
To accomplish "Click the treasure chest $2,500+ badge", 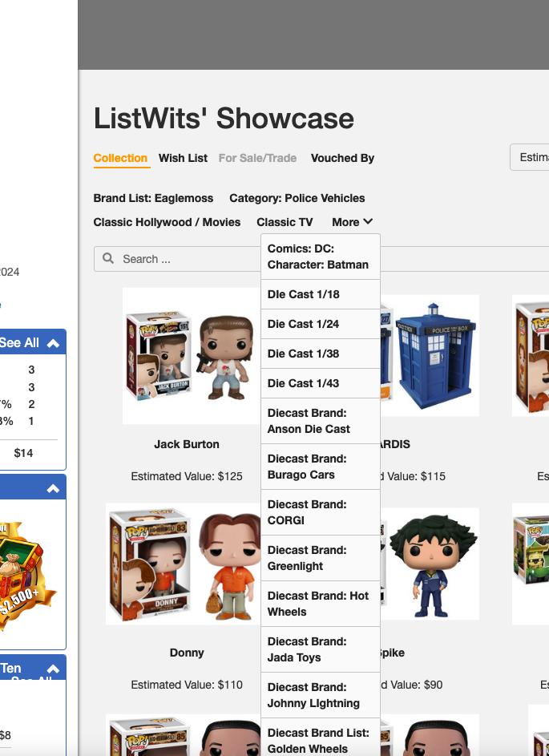I will [x=26, y=575].
